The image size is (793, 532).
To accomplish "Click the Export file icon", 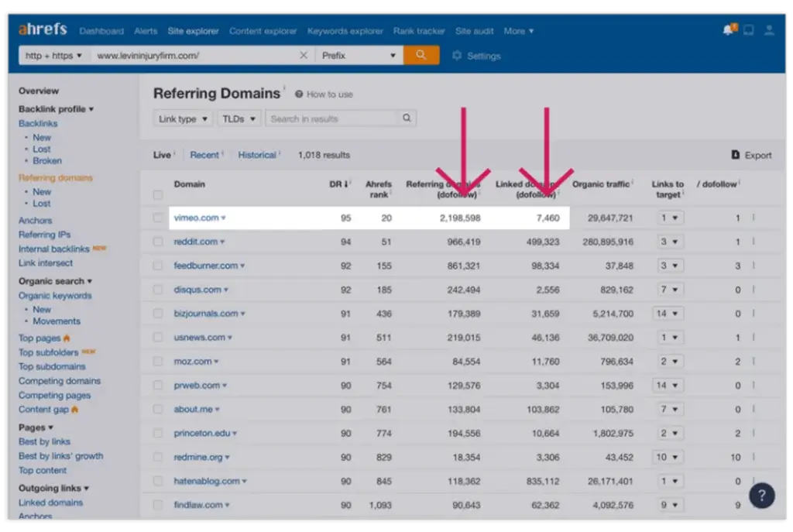I will pos(736,155).
